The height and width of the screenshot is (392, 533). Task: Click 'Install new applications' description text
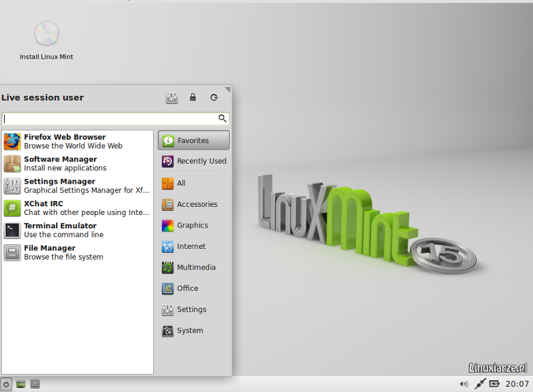pyautogui.click(x=65, y=168)
